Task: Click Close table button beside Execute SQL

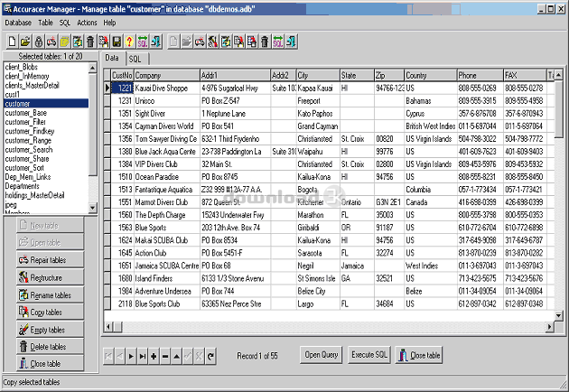Action: click(419, 355)
